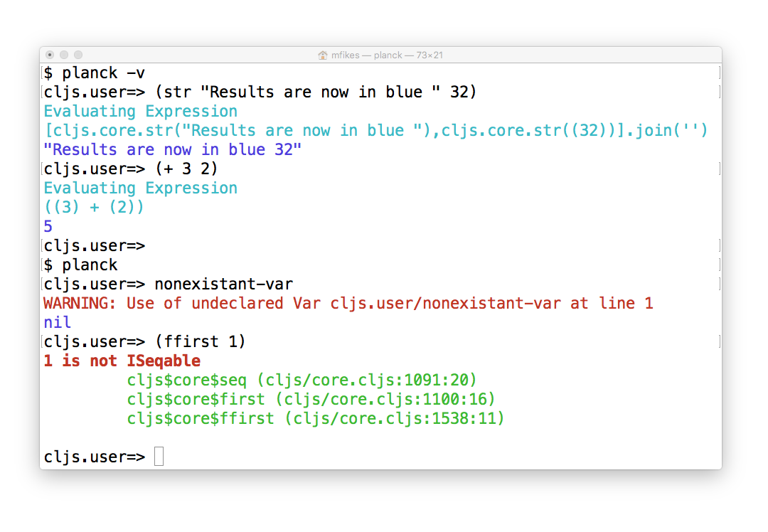The image size is (768, 532).
Task: Click the (str "Results are now in blue " 32) input line
Action: pyautogui.click(x=260, y=92)
